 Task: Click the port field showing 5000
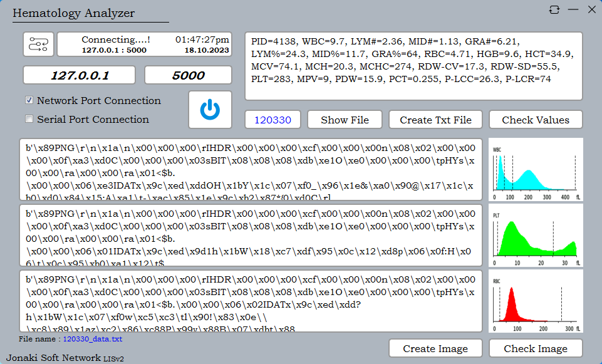(188, 75)
